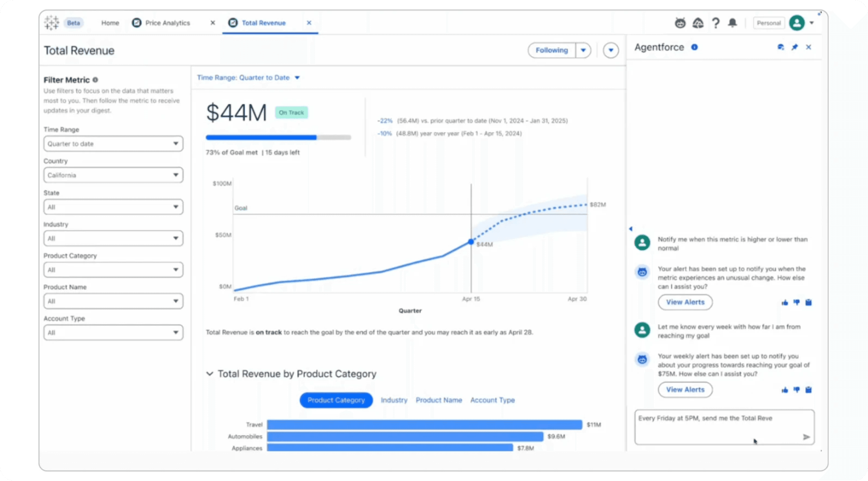Screen dimensions: 868x481
Task: Copy the weekly alert response to clipboard
Action: 809,390
